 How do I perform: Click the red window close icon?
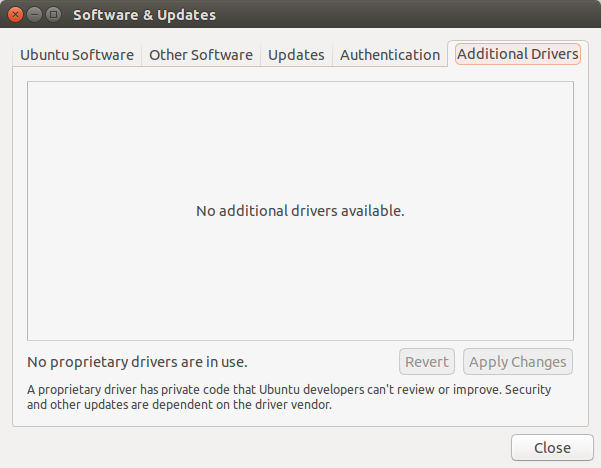[15, 15]
